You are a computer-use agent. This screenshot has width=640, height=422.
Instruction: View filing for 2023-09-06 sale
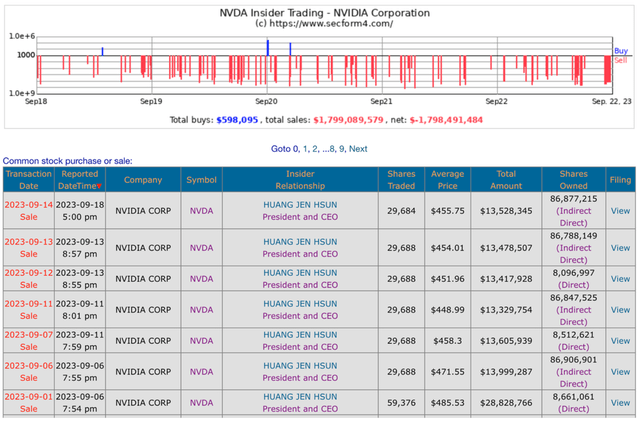[620, 372]
